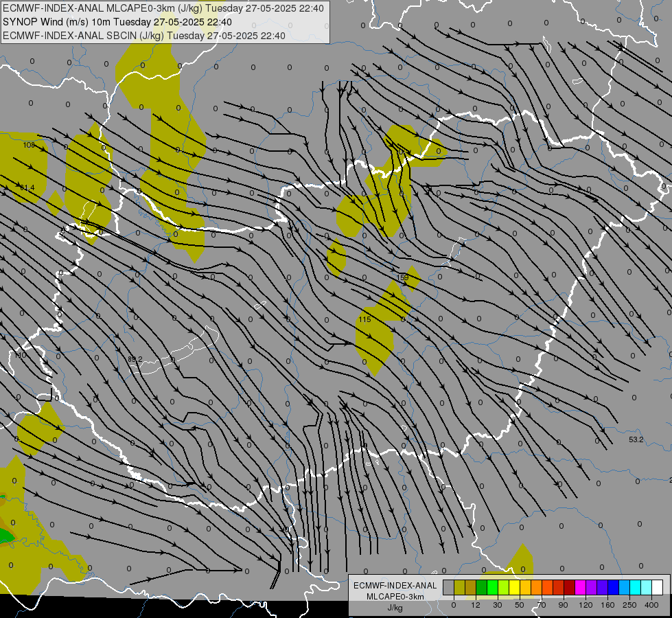This screenshot has width=672, height=618.
Task: Click the 110 value on the map
Action: 20,355
